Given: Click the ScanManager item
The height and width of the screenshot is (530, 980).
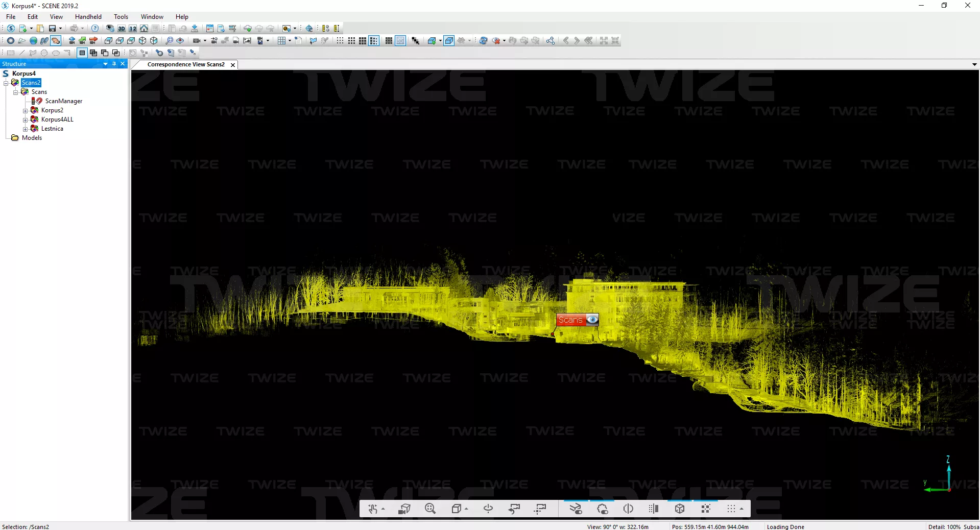Looking at the screenshot, I should pyautogui.click(x=63, y=101).
